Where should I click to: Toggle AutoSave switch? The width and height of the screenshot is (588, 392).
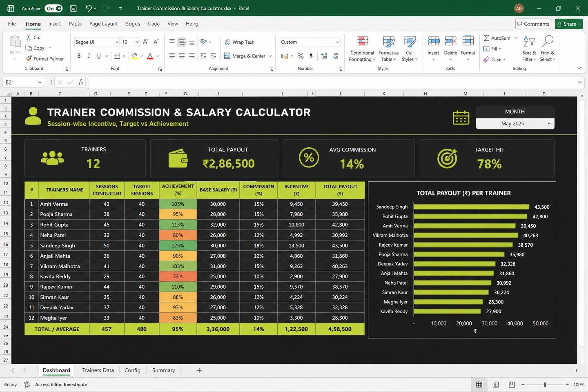tap(54, 8)
